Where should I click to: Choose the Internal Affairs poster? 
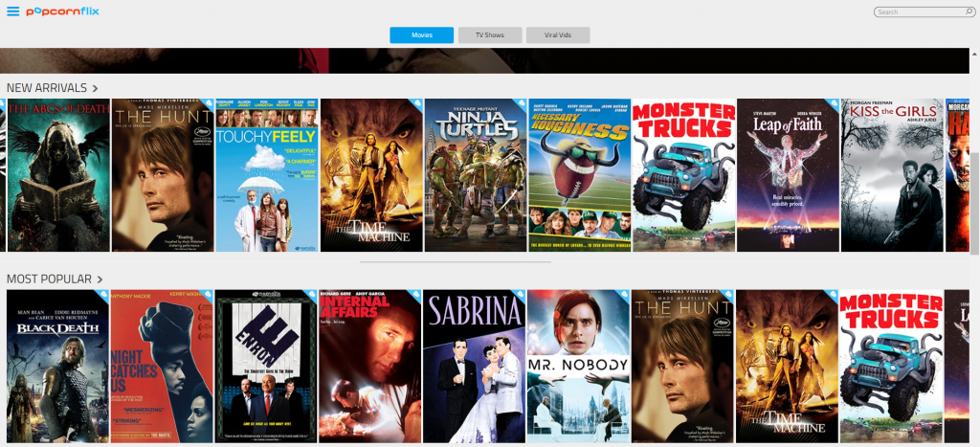[x=370, y=367]
